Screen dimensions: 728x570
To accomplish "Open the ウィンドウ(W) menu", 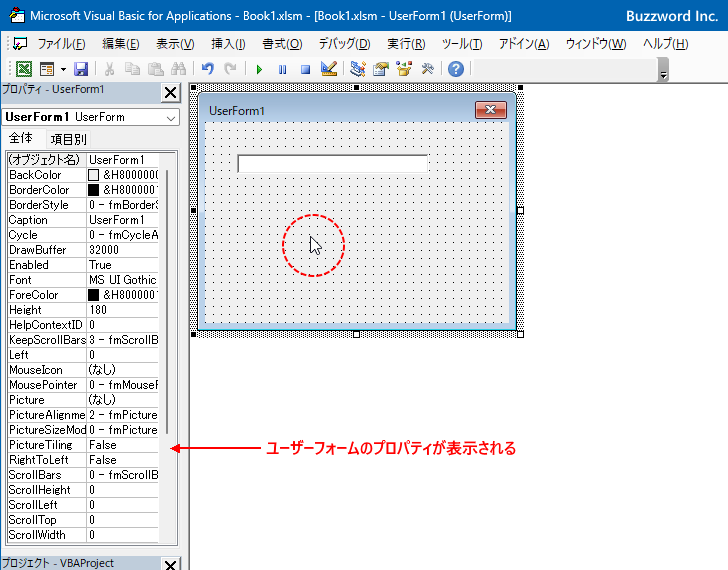I will pos(596,44).
